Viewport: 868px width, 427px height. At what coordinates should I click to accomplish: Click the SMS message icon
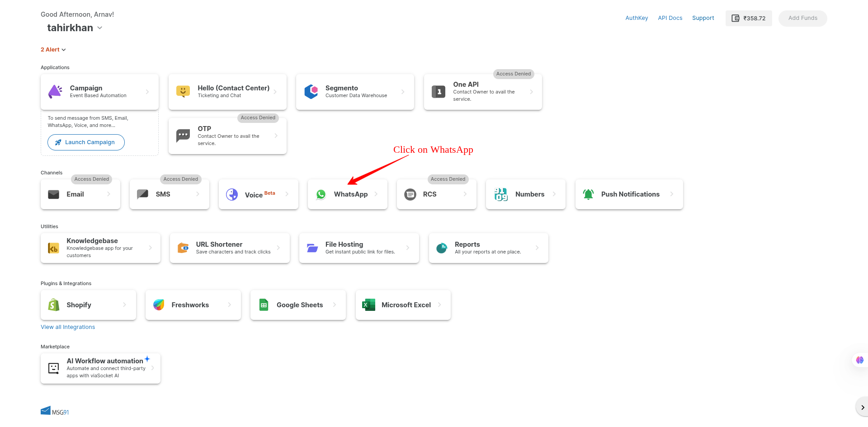143,194
